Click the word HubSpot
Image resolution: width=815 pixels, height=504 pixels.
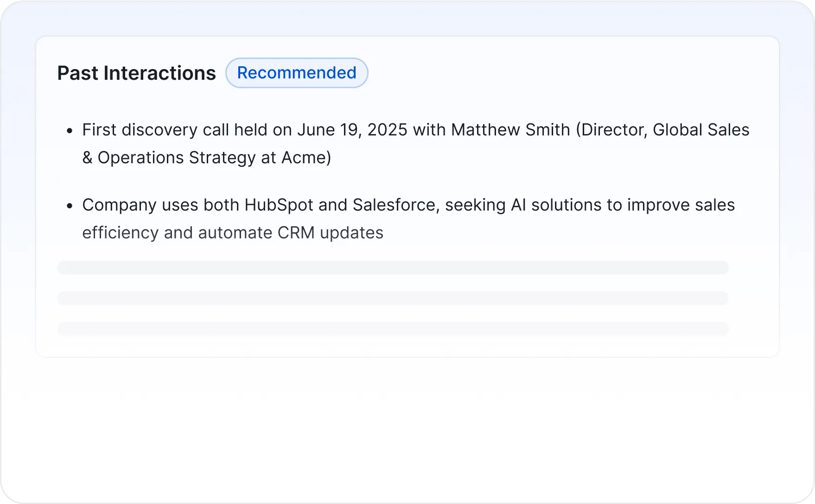pyautogui.click(x=279, y=205)
